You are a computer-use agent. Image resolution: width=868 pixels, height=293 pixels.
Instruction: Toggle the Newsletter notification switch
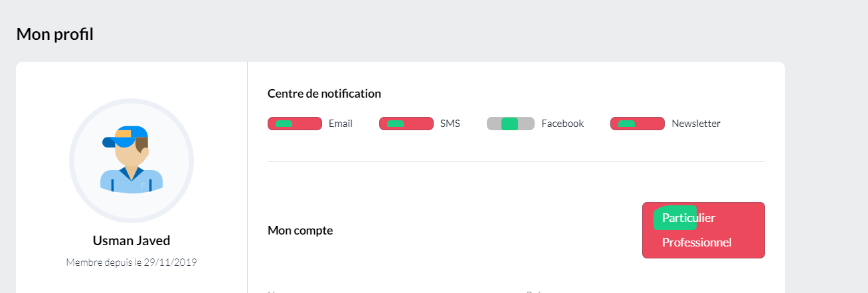point(637,124)
